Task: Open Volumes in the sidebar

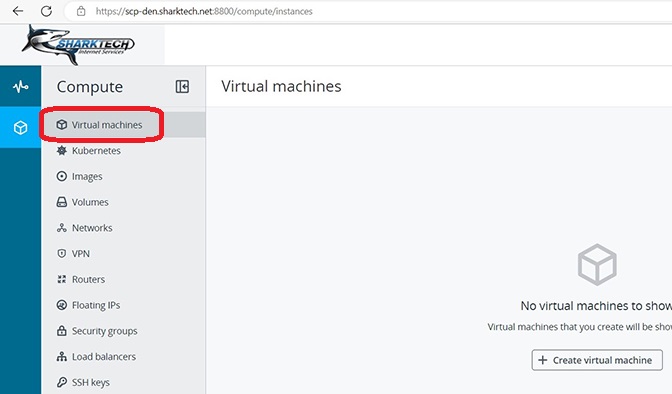Action: [x=123, y=202]
